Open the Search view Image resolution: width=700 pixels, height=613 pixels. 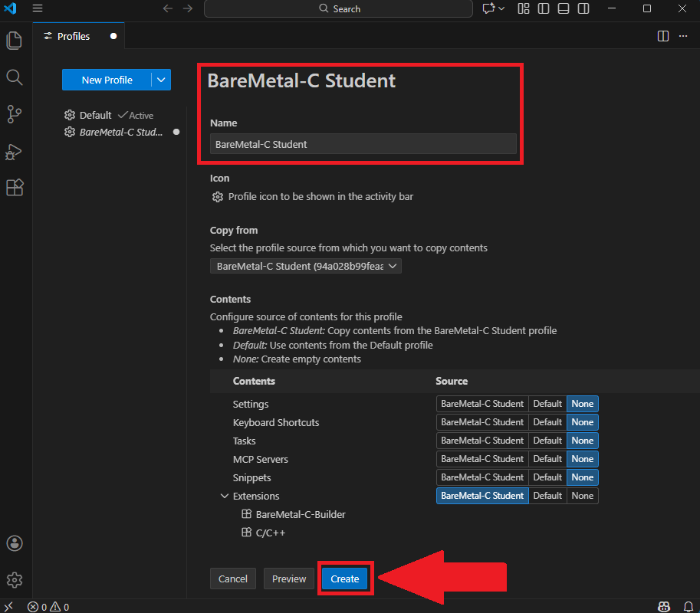click(14, 77)
